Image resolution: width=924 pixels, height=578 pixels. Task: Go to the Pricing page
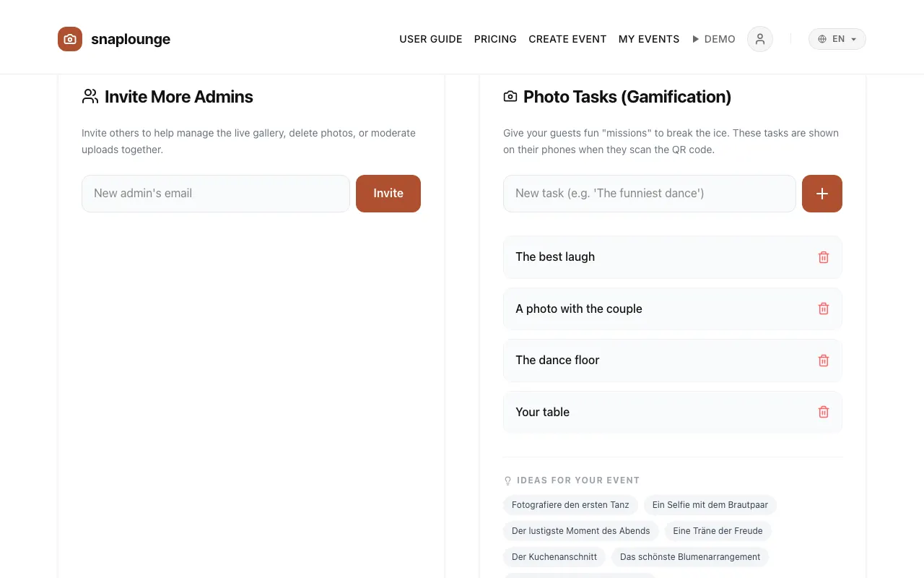(x=495, y=39)
